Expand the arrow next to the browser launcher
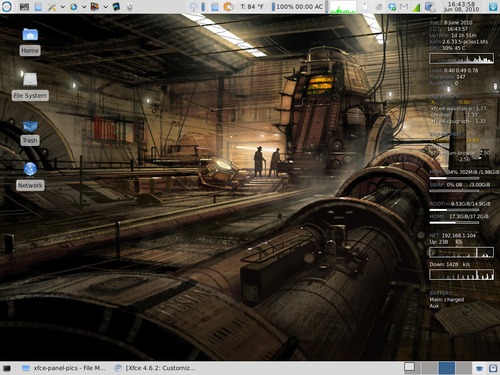Screen dimensions: 500x375 (84, 7)
